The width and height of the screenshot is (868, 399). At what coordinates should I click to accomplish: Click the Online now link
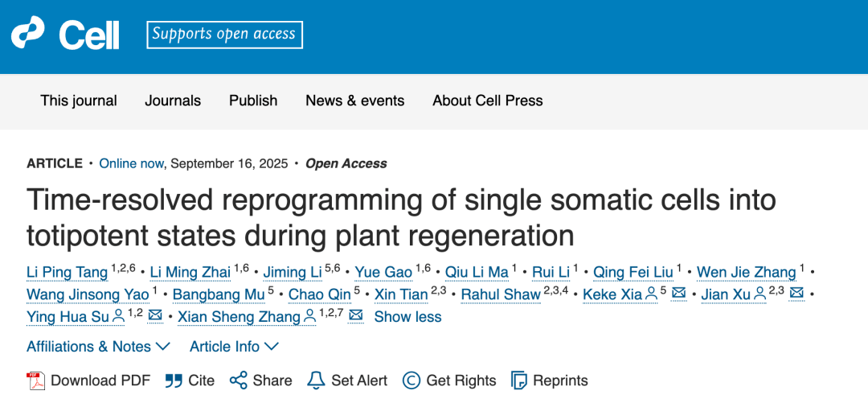132,163
